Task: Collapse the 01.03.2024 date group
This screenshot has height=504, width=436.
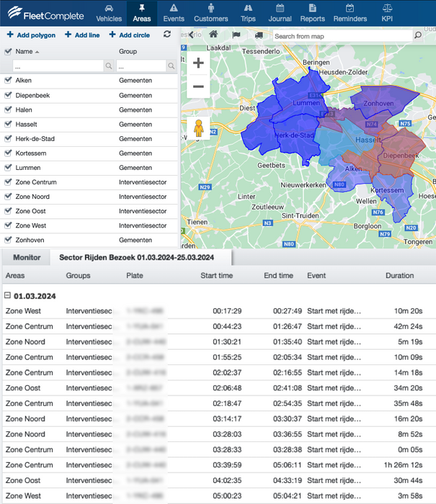Action: 8,296
